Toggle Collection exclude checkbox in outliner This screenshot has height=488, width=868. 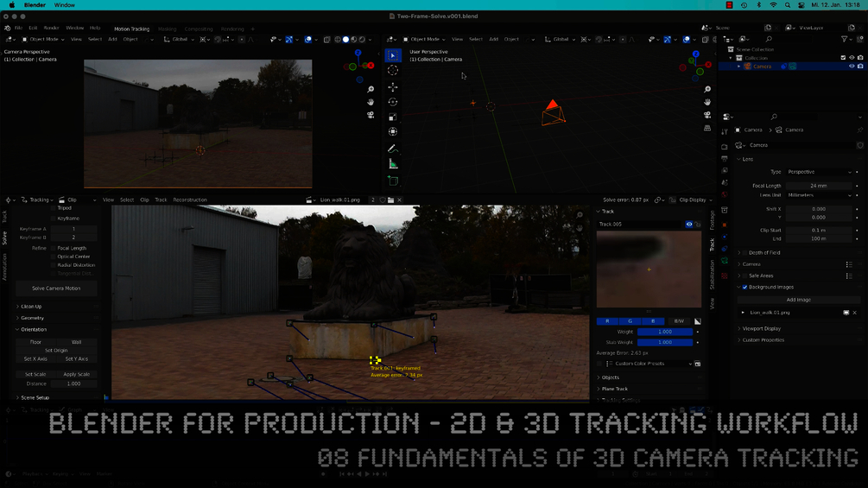[x=843, y=58]
